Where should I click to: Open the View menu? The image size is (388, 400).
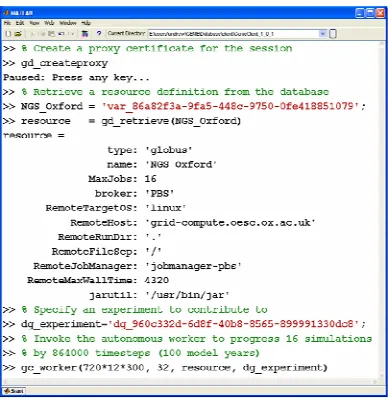[x=34, y=23]
